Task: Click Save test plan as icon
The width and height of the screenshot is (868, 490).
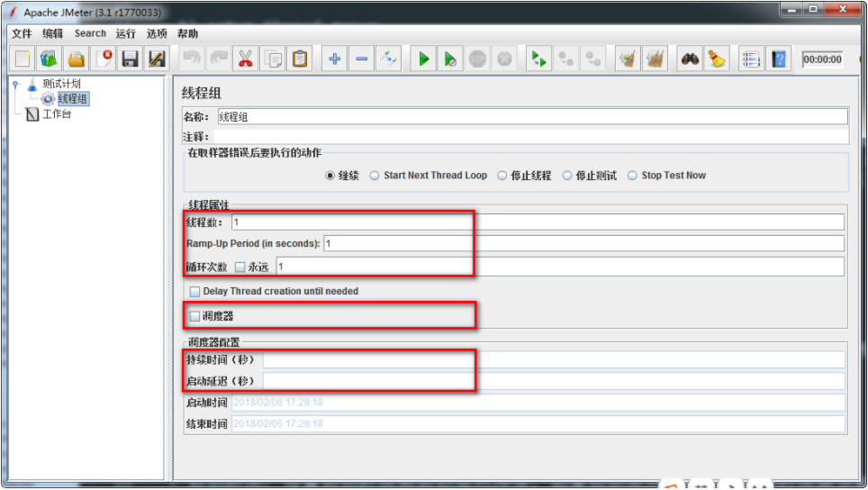Action: 158,59
